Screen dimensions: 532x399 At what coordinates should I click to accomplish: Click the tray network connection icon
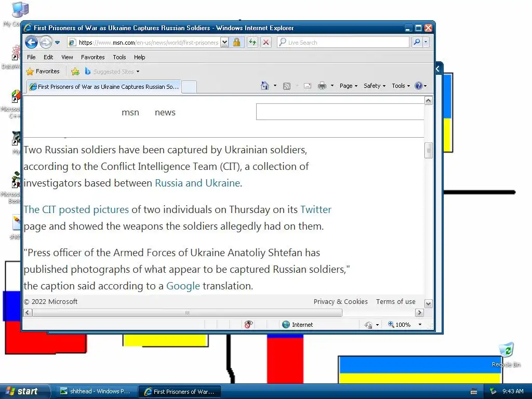tap(493, 391)
